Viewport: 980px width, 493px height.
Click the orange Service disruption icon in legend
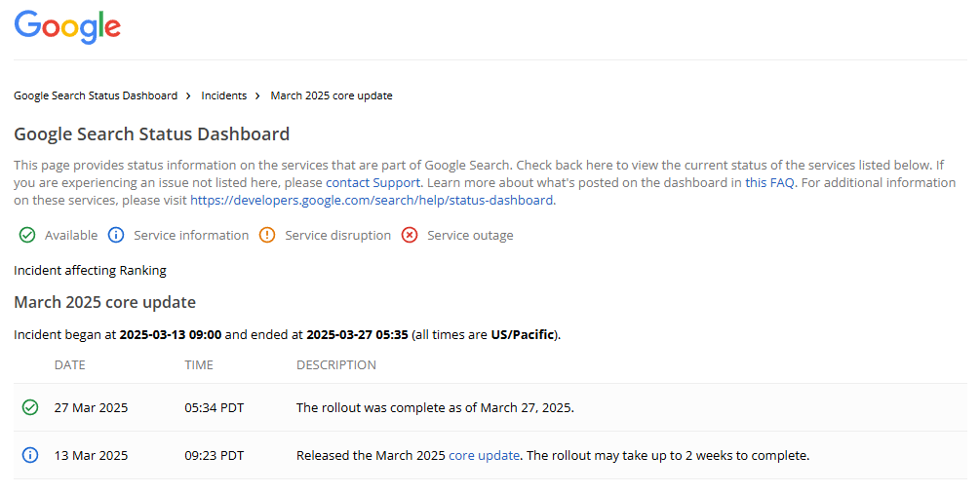pos(267,235)
